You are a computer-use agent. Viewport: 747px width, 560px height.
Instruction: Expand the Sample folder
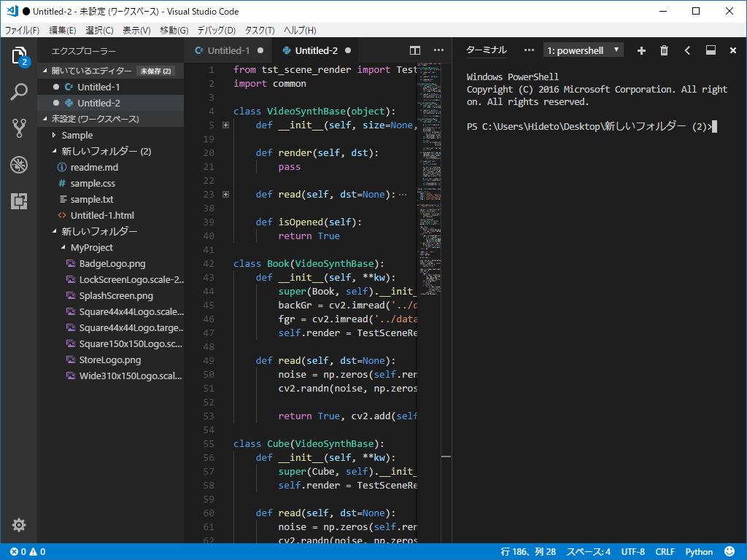click(54, 135)
